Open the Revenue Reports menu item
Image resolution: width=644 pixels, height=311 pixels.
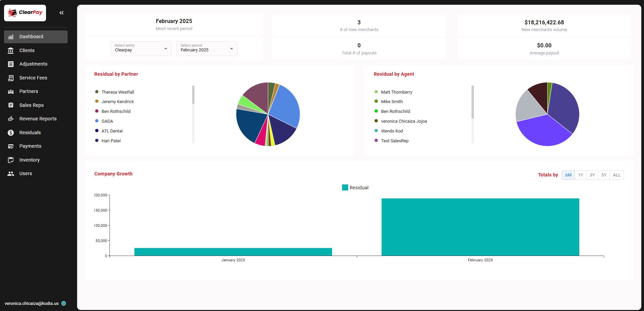pos(38,119)
